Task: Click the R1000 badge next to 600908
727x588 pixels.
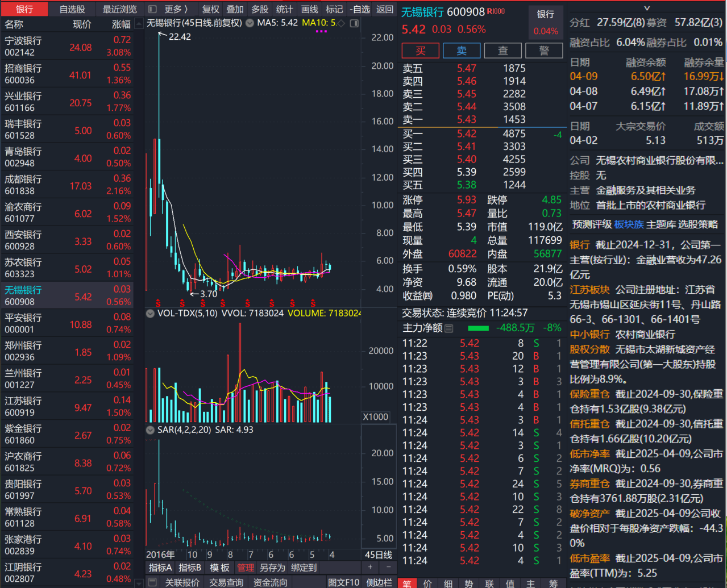Action: [x=496, y=11]
